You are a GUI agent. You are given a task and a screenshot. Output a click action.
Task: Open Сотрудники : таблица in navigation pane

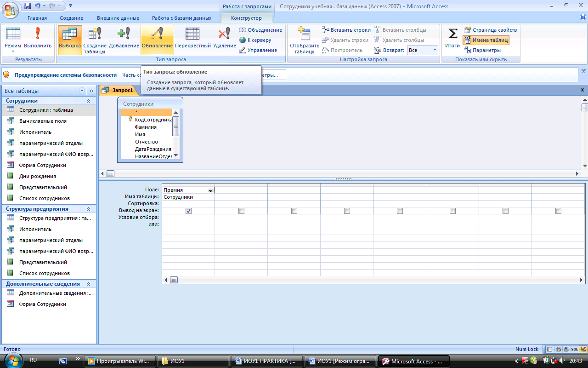(48, 110)
